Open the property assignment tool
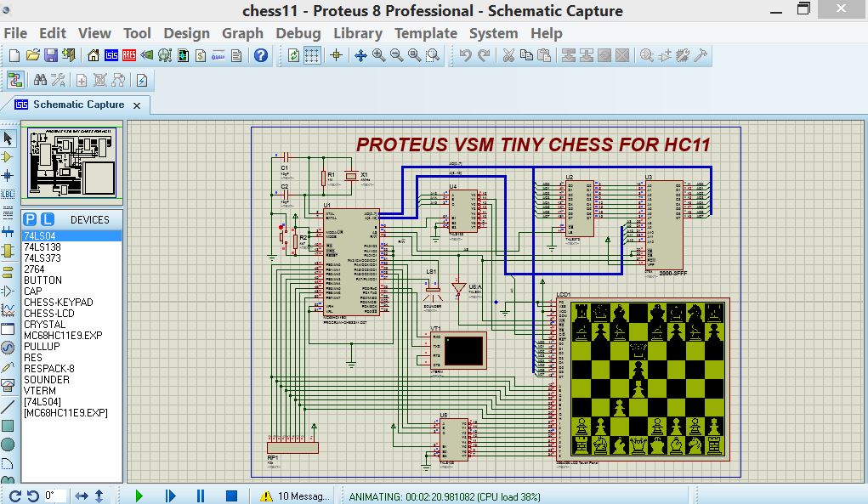The width and height of the screenshot is (868, 504). [x=58, y=81]
